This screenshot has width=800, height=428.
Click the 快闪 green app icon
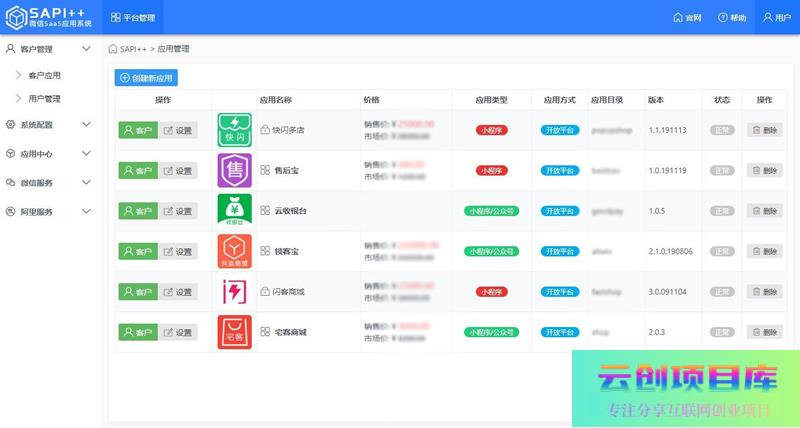(235, 130)
